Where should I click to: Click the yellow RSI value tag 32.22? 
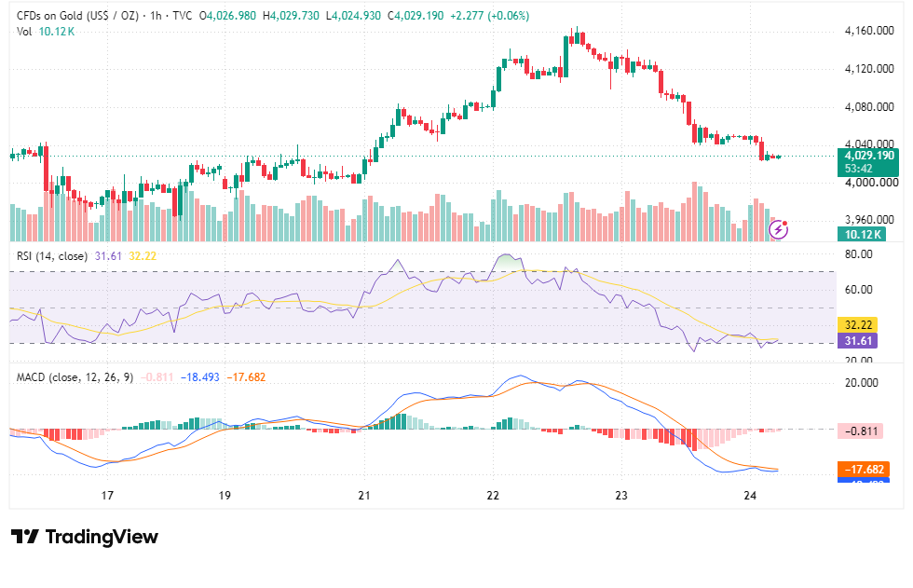coord(857,325)
